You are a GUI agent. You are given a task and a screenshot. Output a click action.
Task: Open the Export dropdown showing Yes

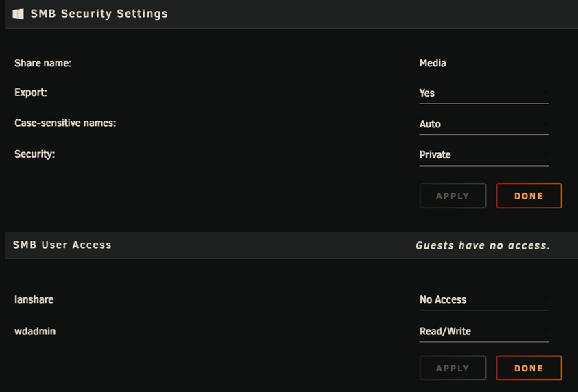483,93
